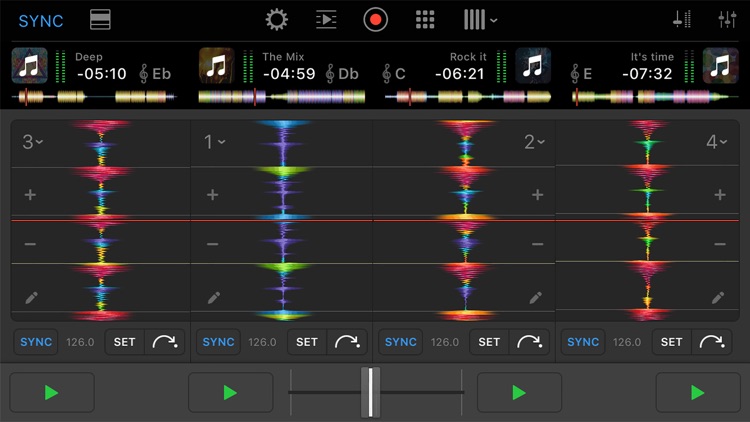
Task: Open the pads grid icon
Action: (425, 19)
